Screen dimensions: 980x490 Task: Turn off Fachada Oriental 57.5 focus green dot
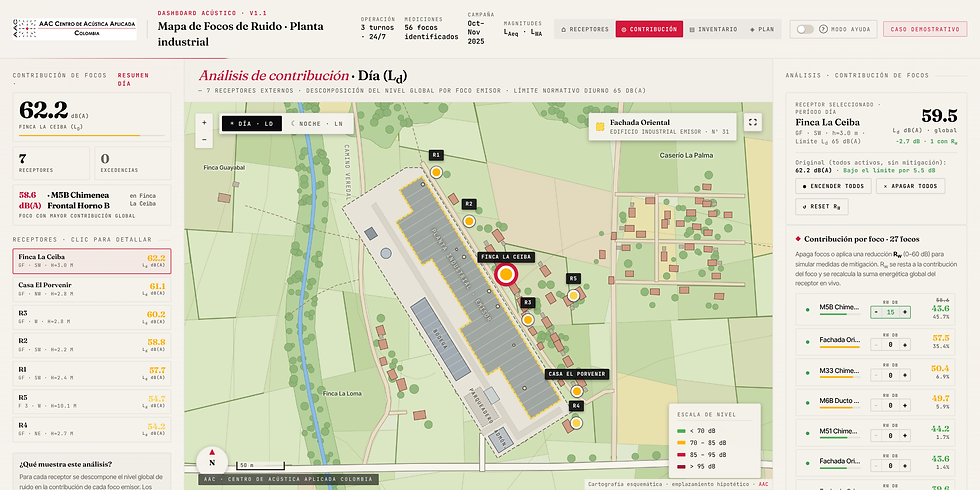(808, 341)
